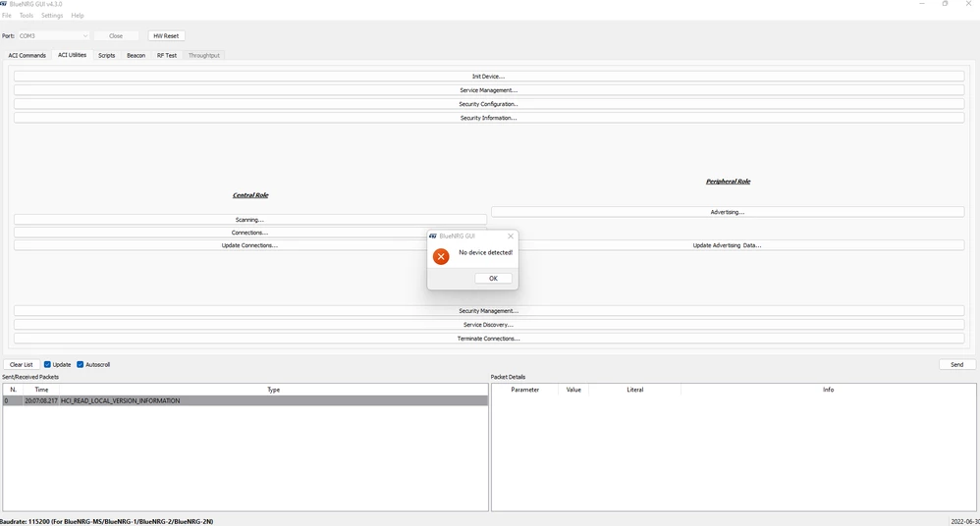The width and height of the screenshot is (980, 526).
Task: Click the Parameter column header
Action: coord(525,390)
